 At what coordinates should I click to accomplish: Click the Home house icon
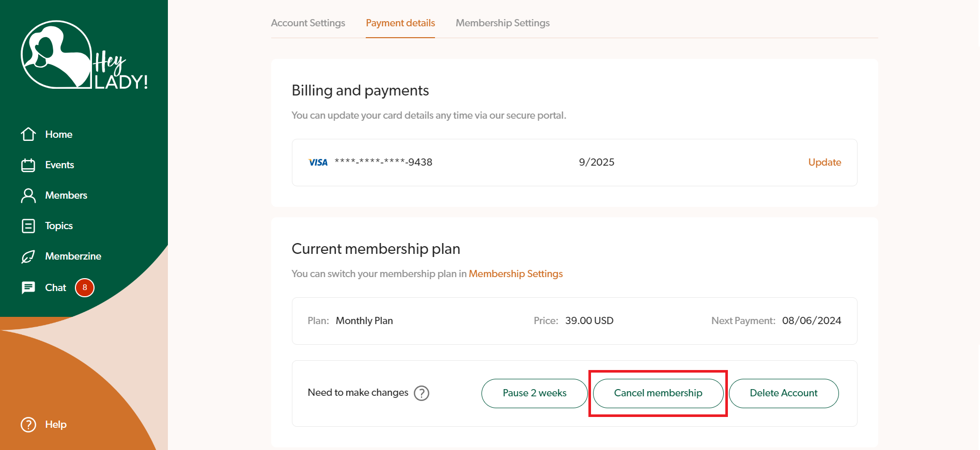tap(28, 134)
